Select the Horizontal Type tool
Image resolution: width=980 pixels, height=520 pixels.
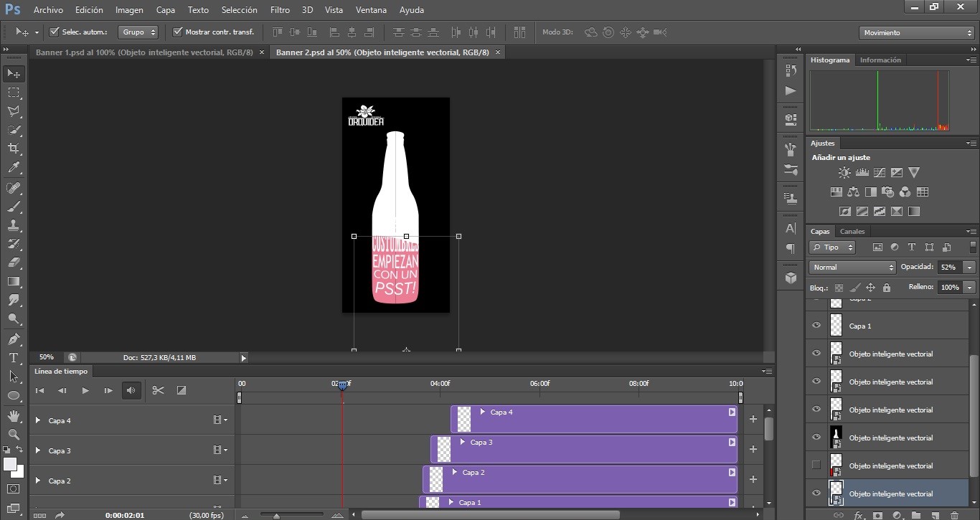(x=14, y=357)
